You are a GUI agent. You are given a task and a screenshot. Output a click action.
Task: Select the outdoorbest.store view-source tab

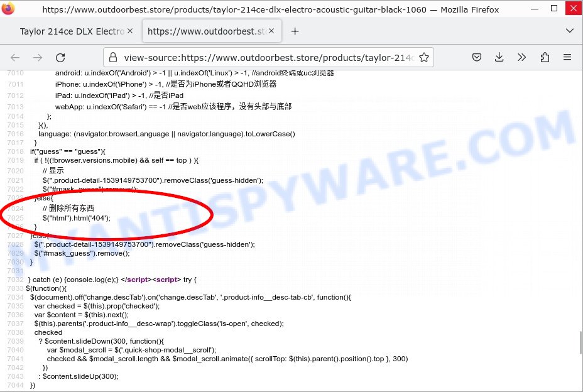click(x=212, y=31)
